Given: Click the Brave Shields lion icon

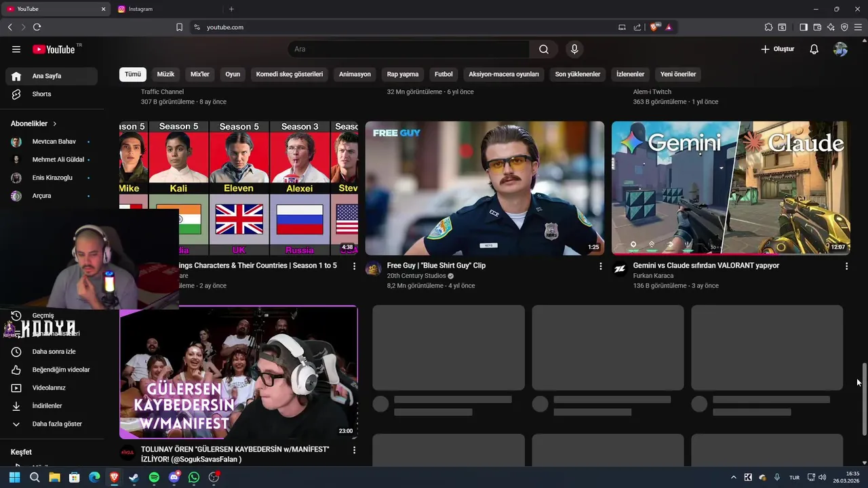Looking at the screenshot, I should (654, 27).
